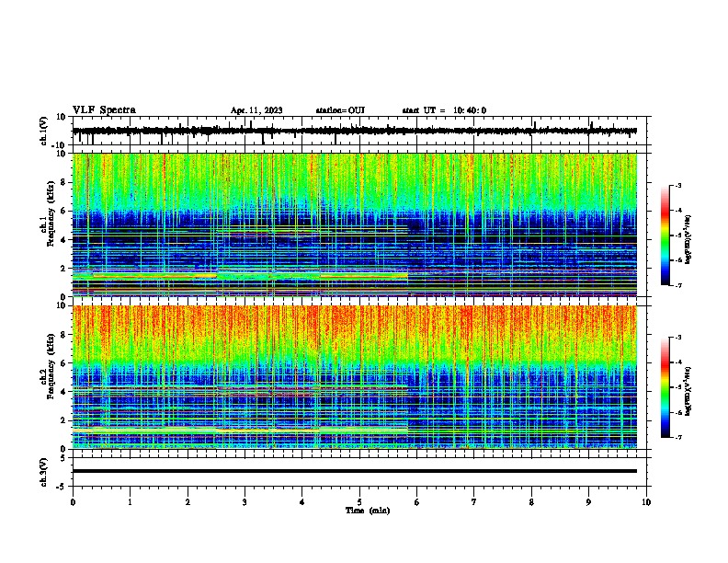728x563 pixels.
Task: Click the "2" kHz tick on ch.1 spectrogram
Action: tap(64, 269)
